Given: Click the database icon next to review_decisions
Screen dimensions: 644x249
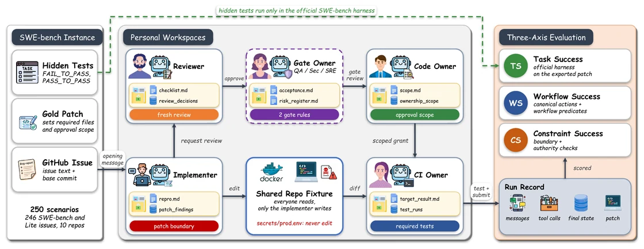Looking at the screenshot, I should click(x=153, y=101).
